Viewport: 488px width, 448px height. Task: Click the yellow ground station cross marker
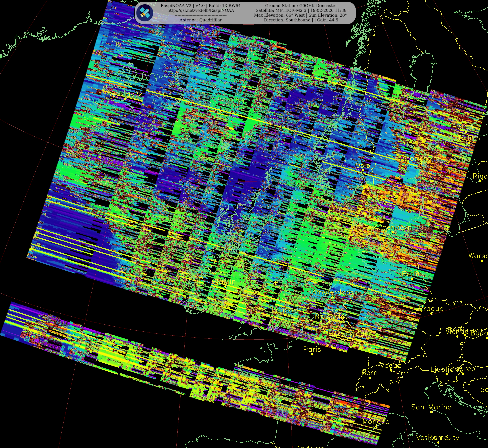(276, 283)
